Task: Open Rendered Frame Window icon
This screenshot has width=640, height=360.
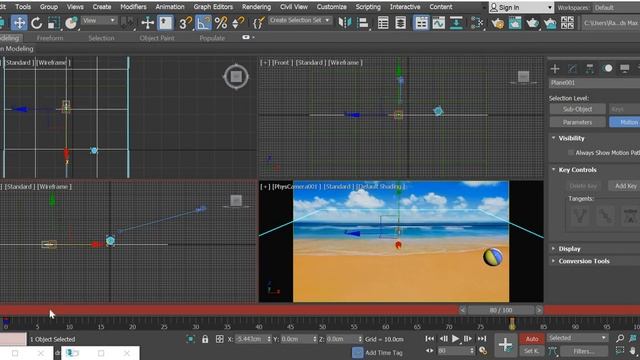Action: 515,23
